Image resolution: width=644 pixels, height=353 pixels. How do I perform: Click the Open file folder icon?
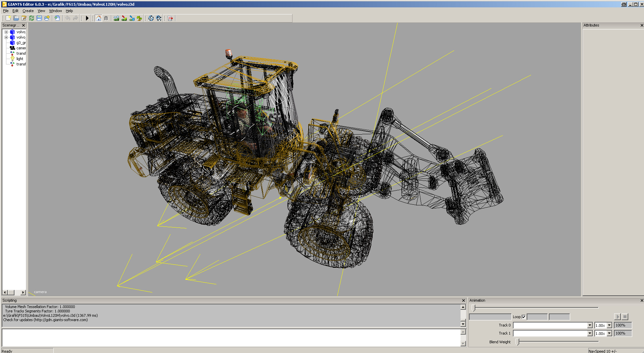pos(16,18)
